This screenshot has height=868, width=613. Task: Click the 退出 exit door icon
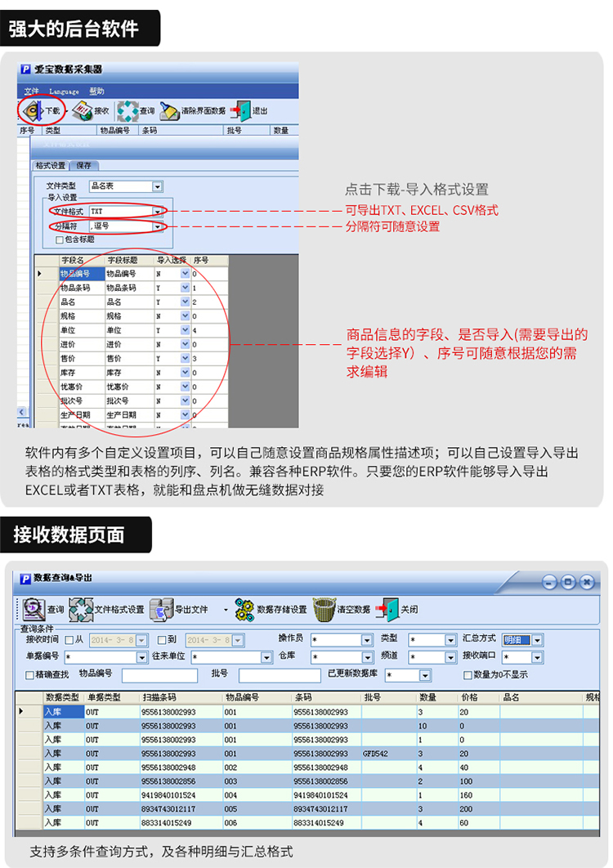(x=241, y=110)
